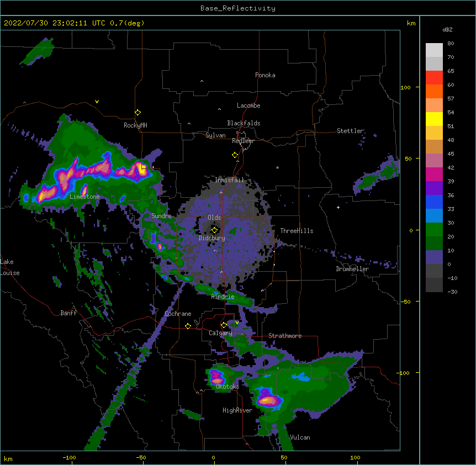Select the radar site diamond between Olds and Didsbury
Image resolution: width=476 pixels, height=465 pixels.
tap(214, 230)
